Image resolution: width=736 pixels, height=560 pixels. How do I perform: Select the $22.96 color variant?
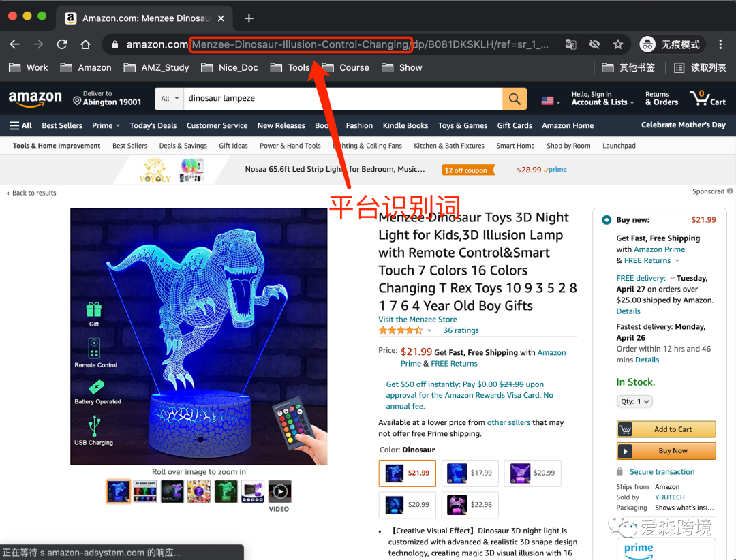tap(470, 505)
